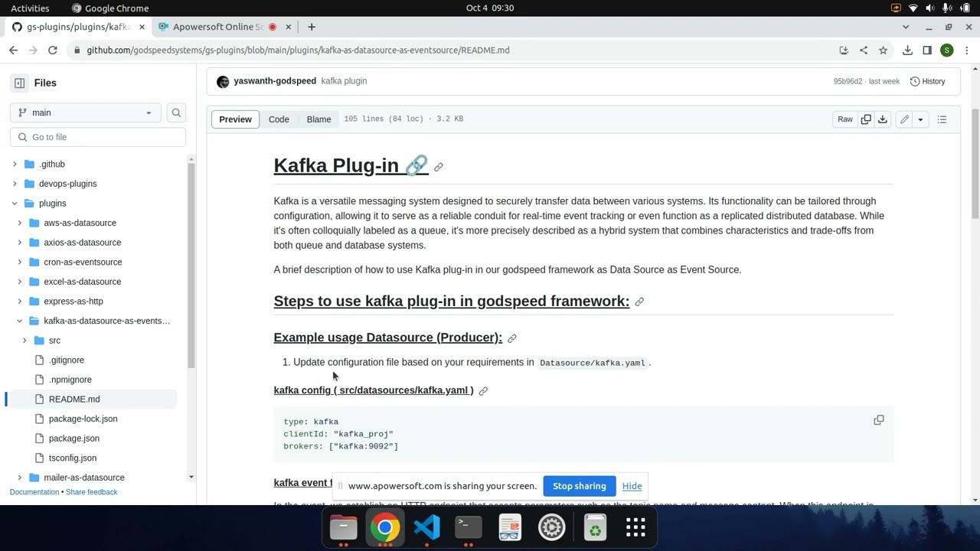
Task: Open Visual Studio Code from the dock
Action: tap(426, 527)
